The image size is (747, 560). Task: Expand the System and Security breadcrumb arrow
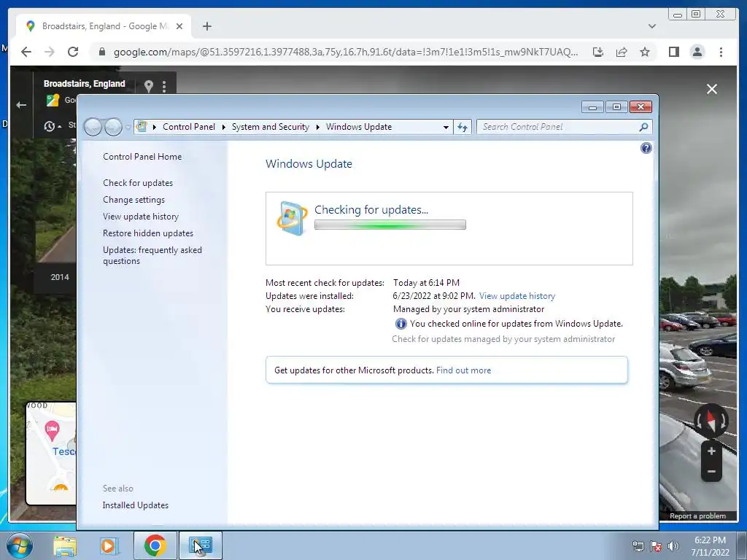[x=317, y=127]
